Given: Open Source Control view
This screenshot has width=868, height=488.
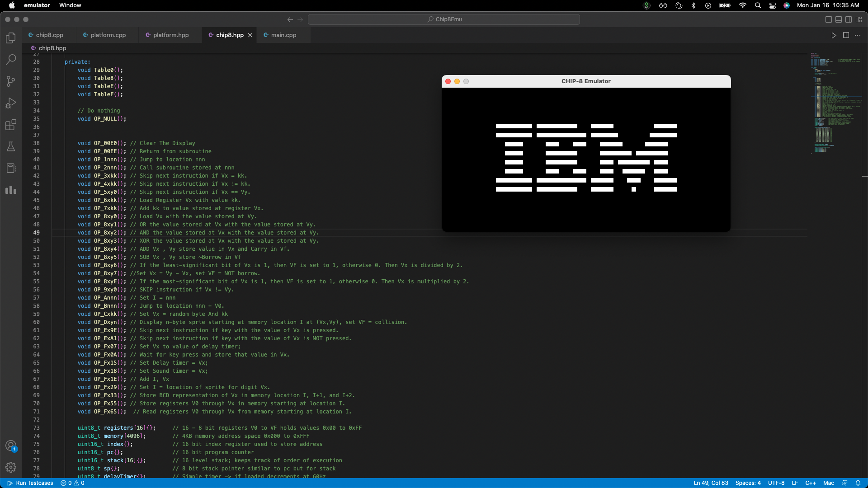Looking at the screenshot, I should coord(11,81).
